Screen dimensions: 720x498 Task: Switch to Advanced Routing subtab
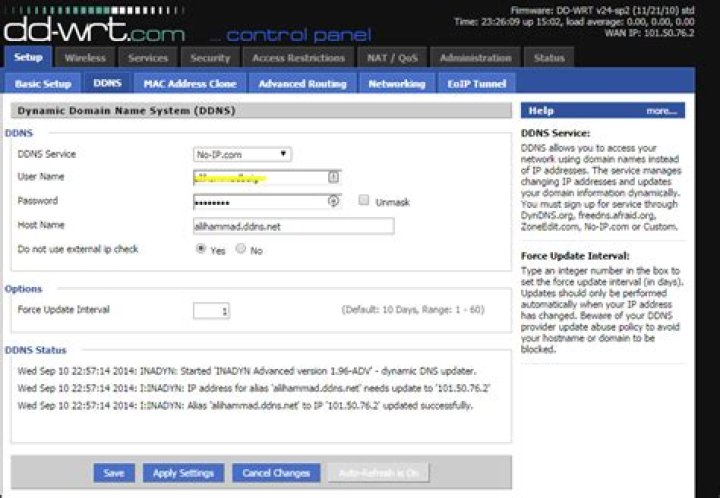click(302, 84)
